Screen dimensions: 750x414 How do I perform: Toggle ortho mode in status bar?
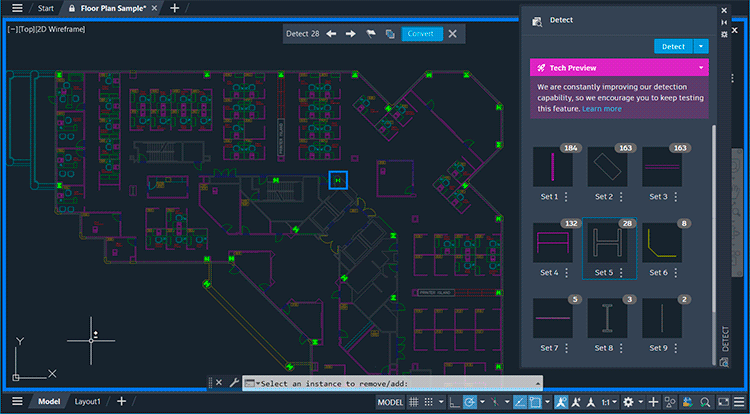pos(455,402)
